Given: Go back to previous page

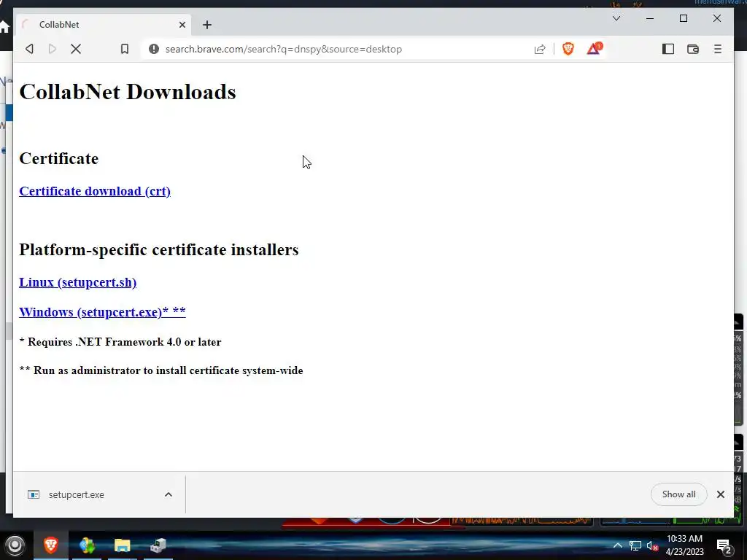Looking at the screenshot, I should (x=29, y=49).
